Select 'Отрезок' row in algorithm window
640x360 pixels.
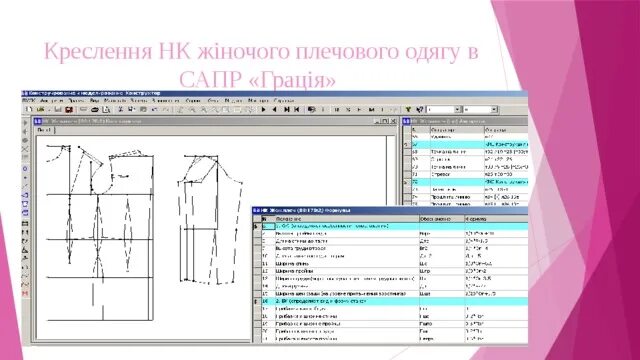pyautogui.click(x=469, y=174)
